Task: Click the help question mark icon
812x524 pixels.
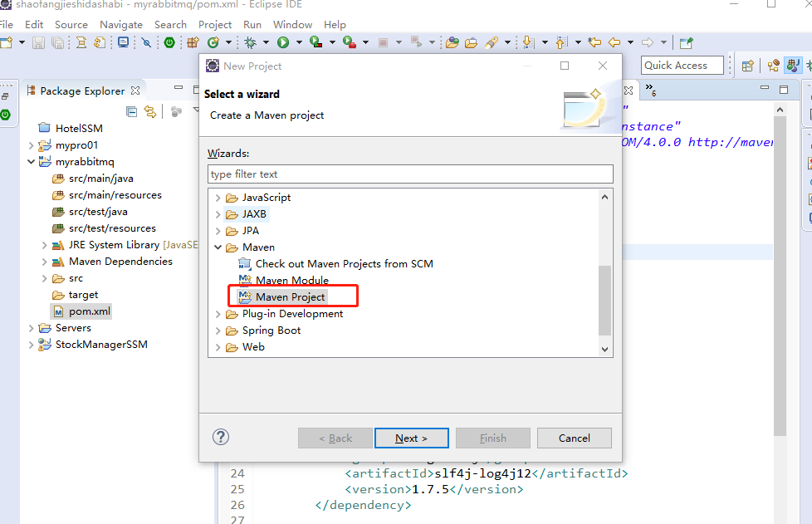Action: pos(221,437)
